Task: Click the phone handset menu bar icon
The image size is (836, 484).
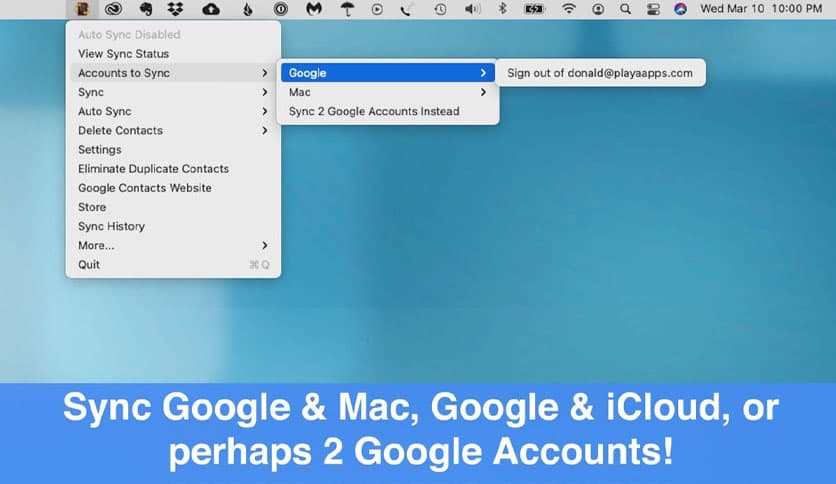Action: coord(406,9)
